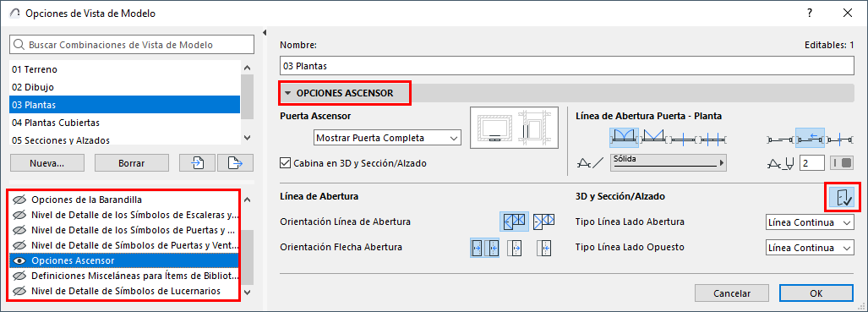
Task: Click Buscar Combinaciones de Vista search field
Action: pos(132,45)
